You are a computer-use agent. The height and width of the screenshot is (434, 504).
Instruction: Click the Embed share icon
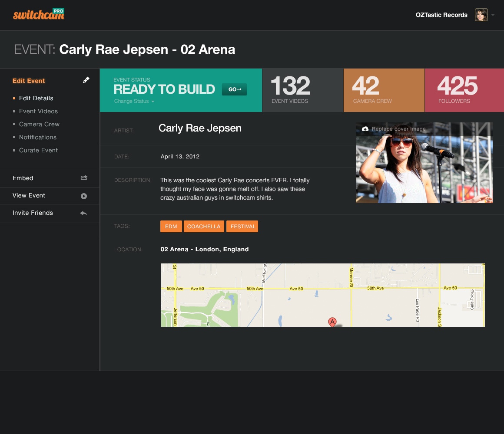pyautogui.click(x=84, y=178)
